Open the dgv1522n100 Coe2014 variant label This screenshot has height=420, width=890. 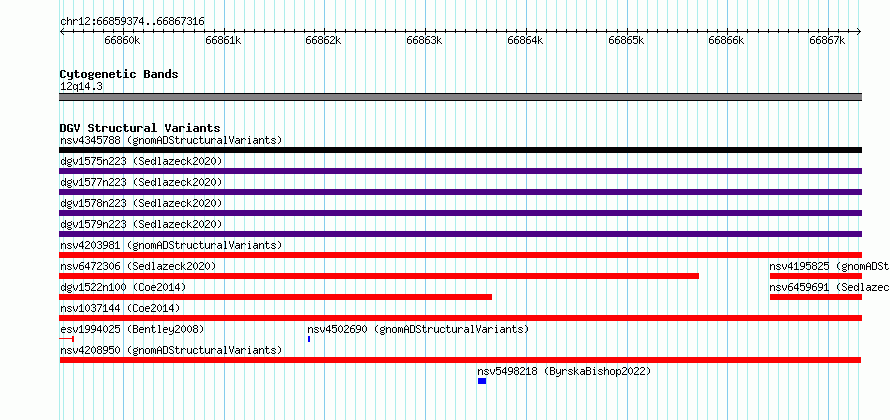pos(123,287)
